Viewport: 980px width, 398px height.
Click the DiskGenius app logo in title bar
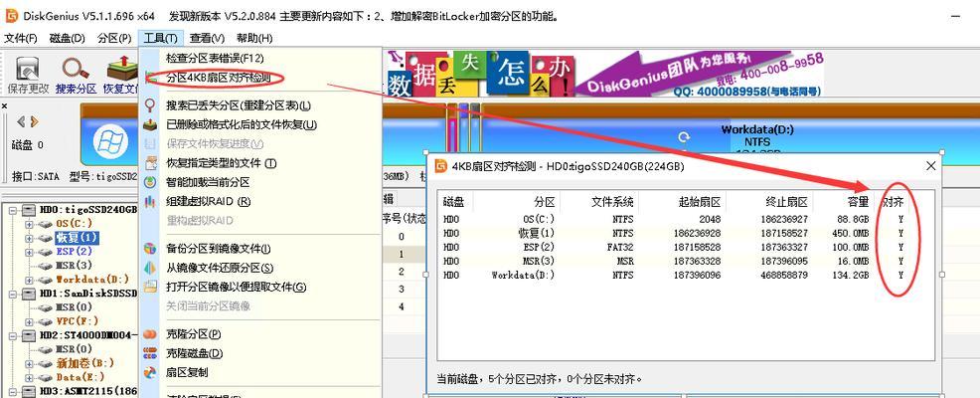point(12,16)
